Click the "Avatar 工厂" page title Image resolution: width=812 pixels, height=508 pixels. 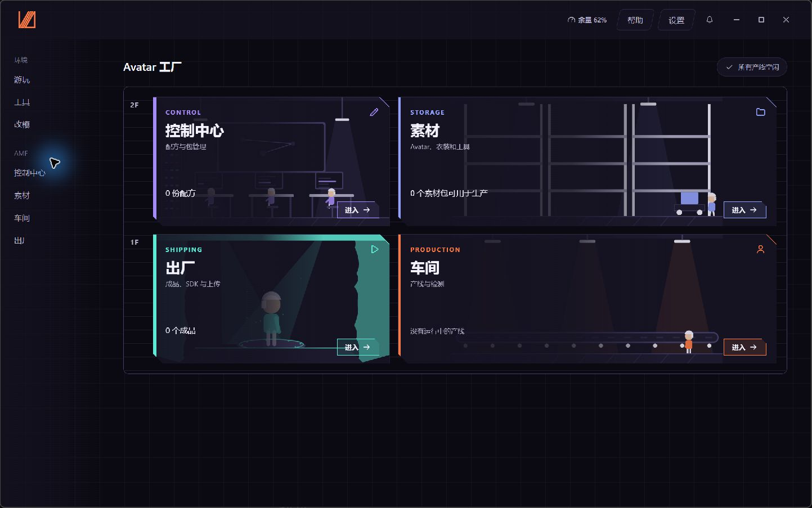152,67
